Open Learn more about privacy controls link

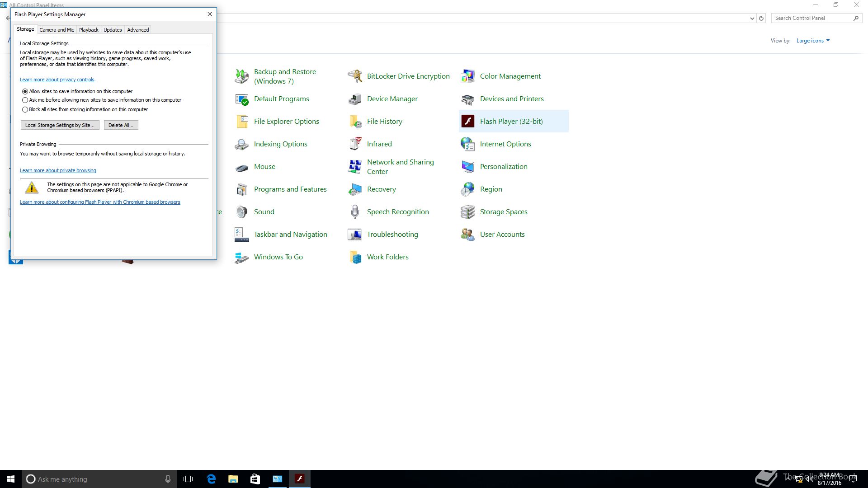click(57, 80)
